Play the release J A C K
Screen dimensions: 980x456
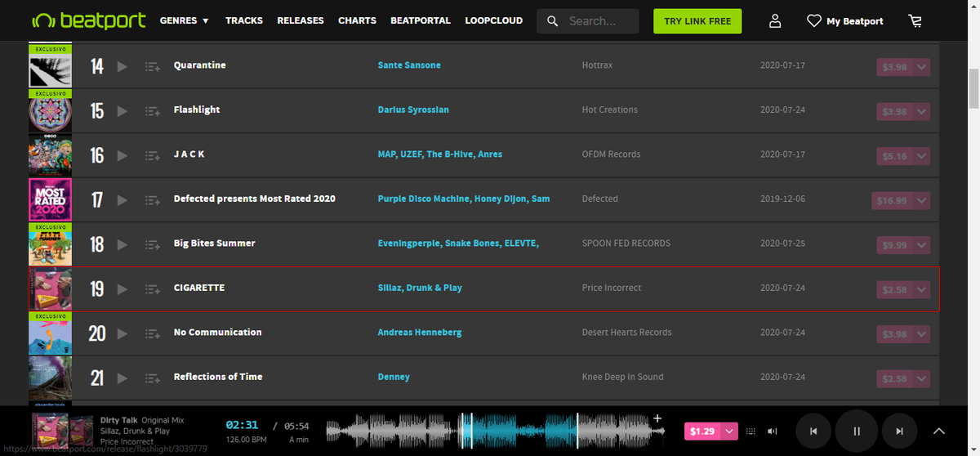tap(122, 155)
